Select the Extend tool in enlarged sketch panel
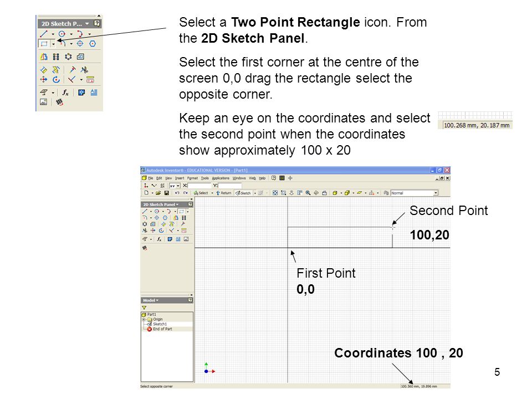Image resolution: width=532 pixels, height=399 pixels. (73, 70)
